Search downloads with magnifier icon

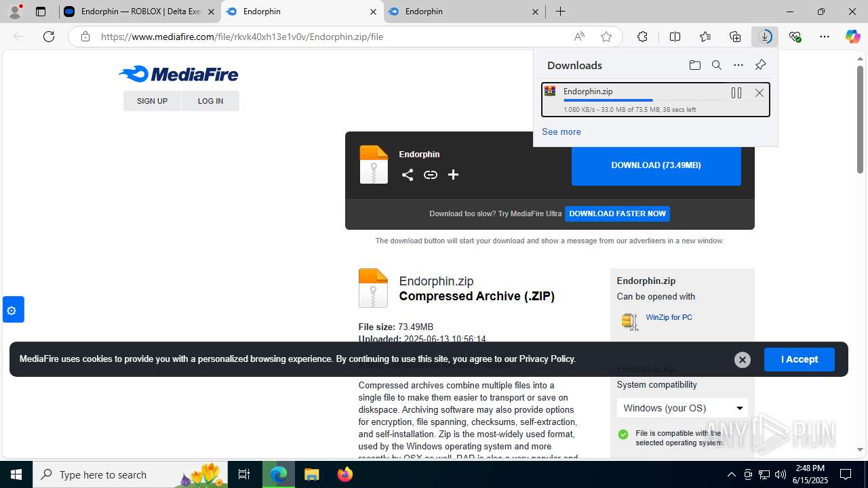coord(716,65)
